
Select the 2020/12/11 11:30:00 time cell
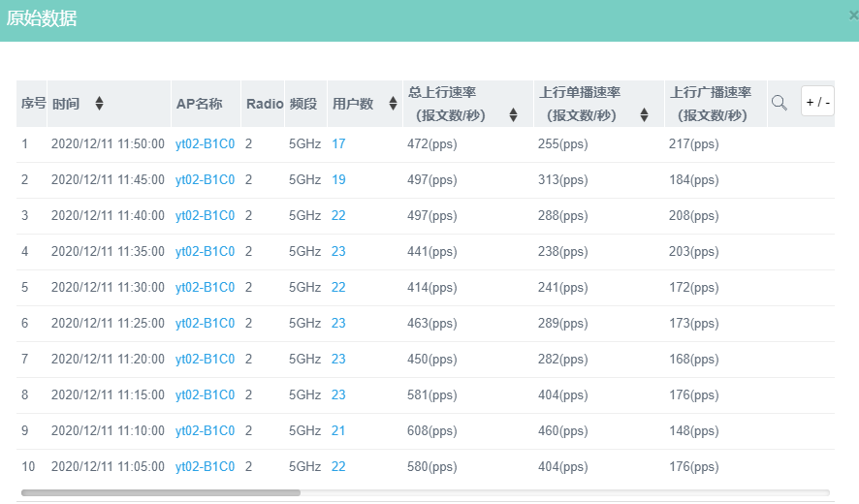point(108,288)
